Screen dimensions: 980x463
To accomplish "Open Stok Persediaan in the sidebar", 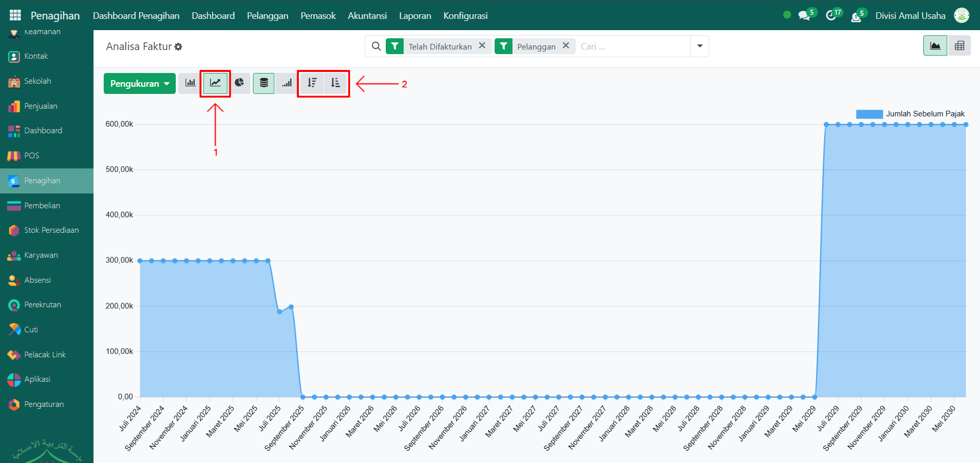I will [51, 230].
